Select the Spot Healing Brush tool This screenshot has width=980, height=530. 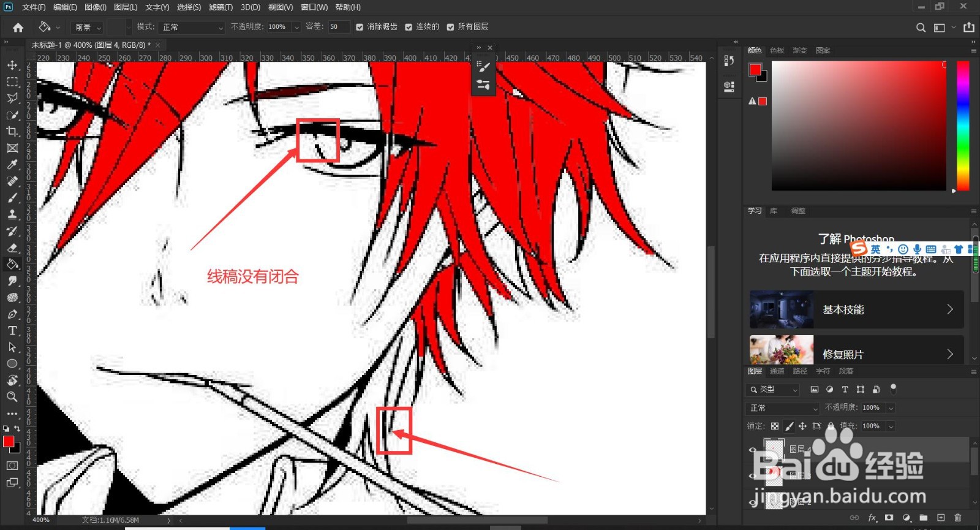pos(12,181)
